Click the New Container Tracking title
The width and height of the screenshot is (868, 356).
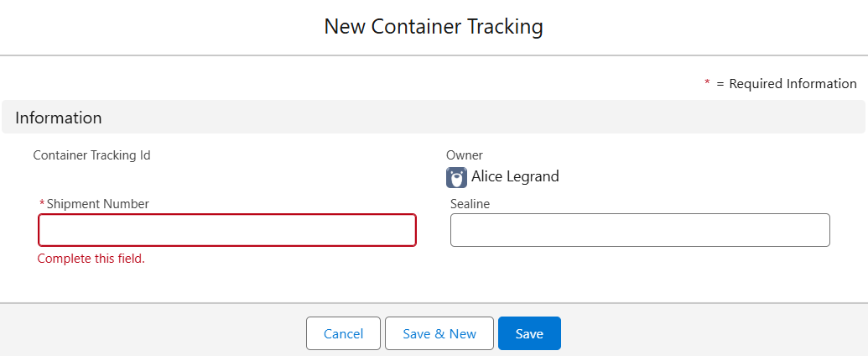(434, 27)
